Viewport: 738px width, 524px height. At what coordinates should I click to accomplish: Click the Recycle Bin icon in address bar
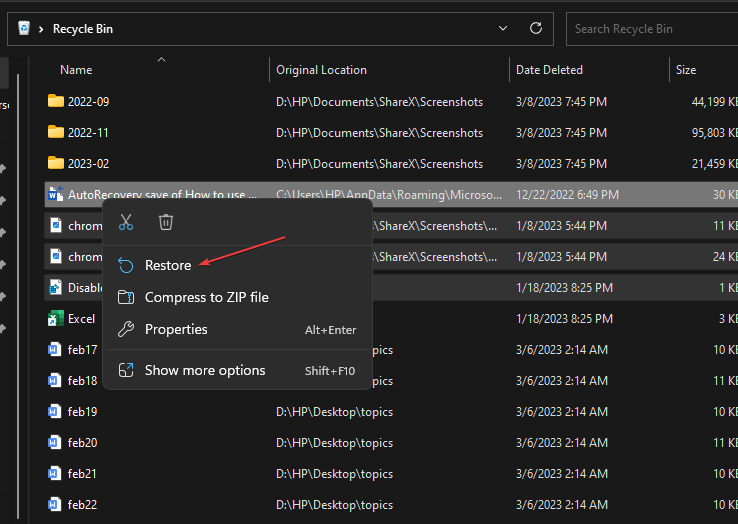[x=23, y=28]
